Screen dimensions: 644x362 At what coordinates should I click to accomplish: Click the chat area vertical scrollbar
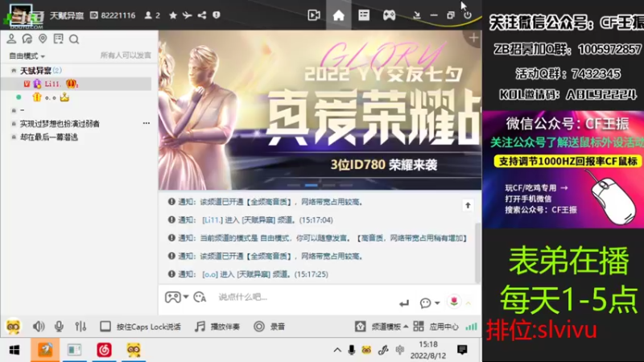point(477,252)
